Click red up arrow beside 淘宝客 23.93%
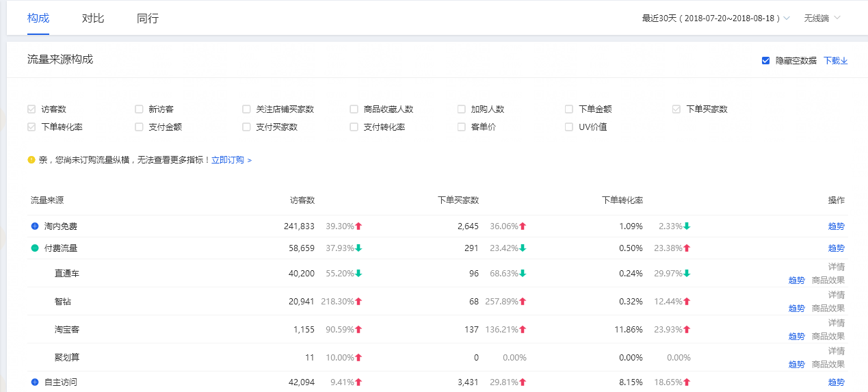 pyautogui.click(x=687, y=329)
